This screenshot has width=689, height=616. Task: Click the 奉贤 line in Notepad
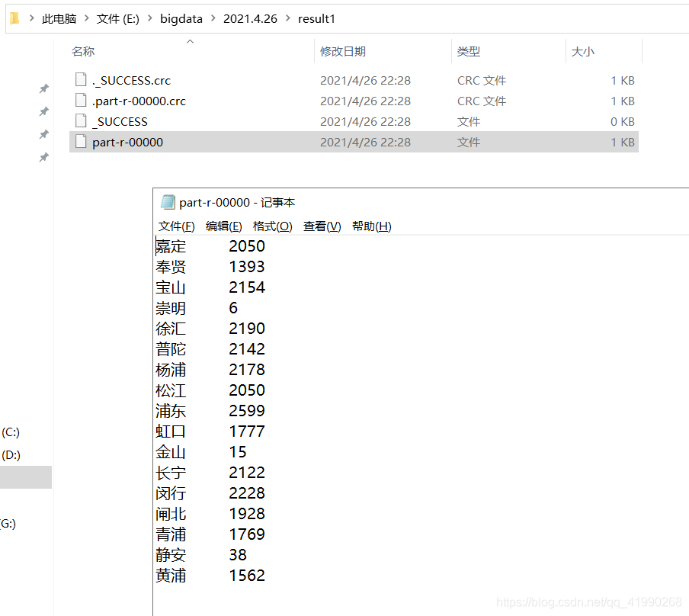210,267
